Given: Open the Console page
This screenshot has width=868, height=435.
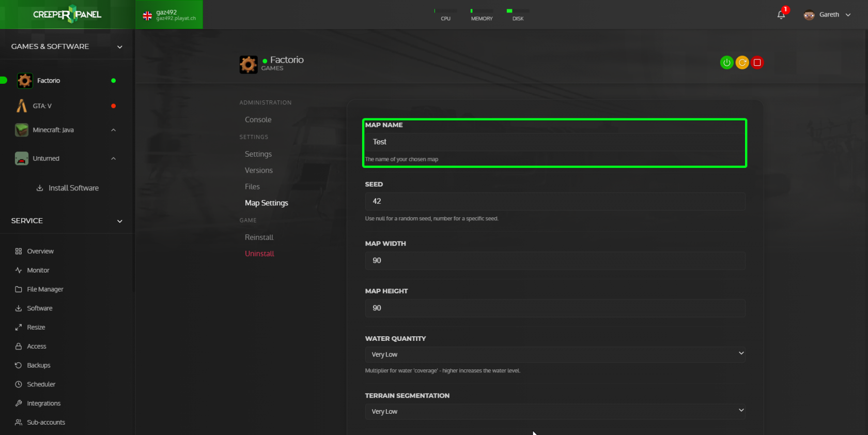Looking at the screenshot, I should pyautogui.click(x=258, y=119).
